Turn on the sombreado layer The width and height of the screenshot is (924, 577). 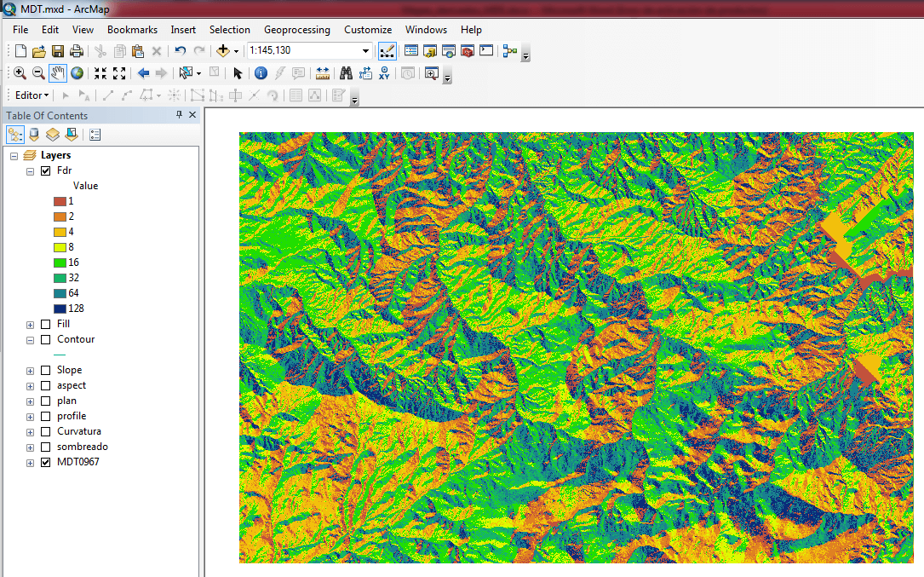coord(46,447)
